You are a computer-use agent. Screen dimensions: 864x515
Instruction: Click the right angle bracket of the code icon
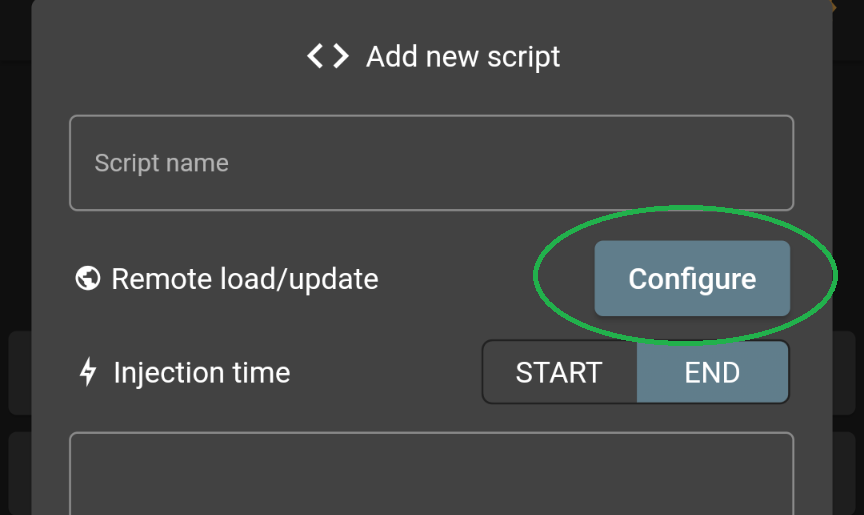(x=341, y=57)
